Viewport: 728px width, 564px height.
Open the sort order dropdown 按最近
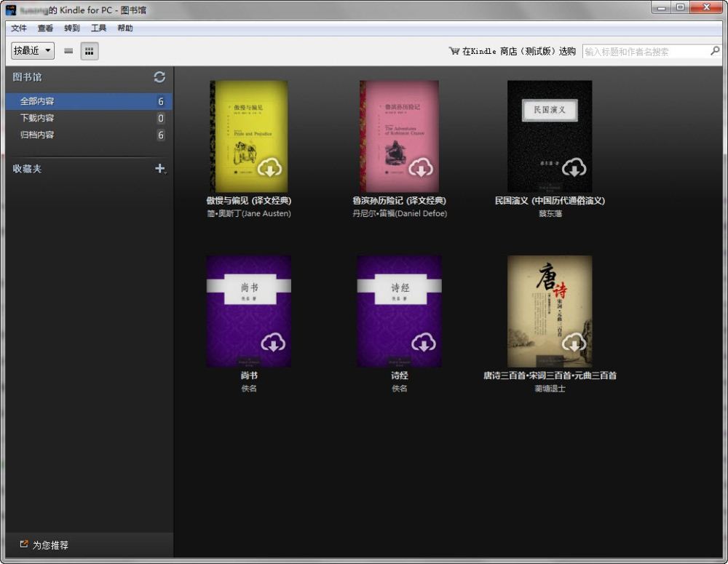coord(33,51)
